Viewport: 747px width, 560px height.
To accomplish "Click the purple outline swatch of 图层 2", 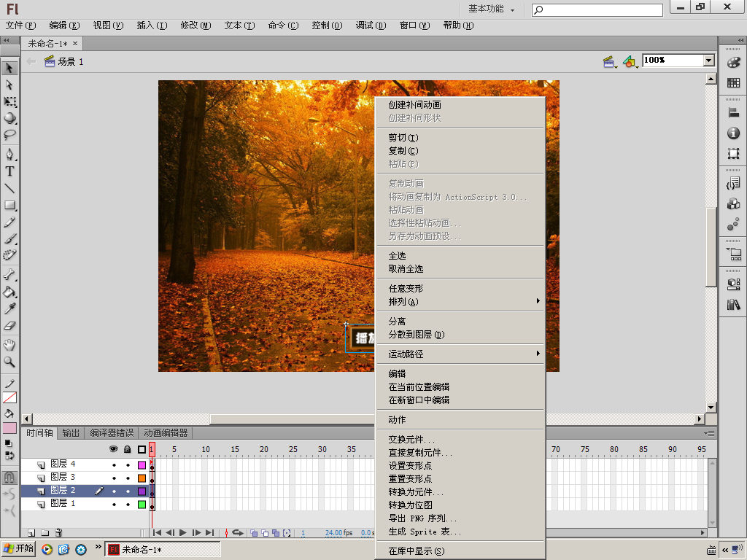I will point(142,491).
